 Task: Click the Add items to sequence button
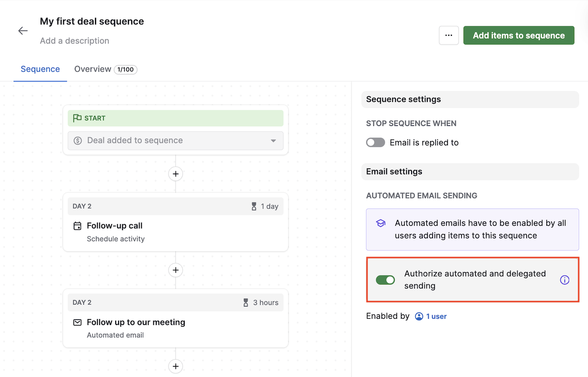tap(518, 35)
